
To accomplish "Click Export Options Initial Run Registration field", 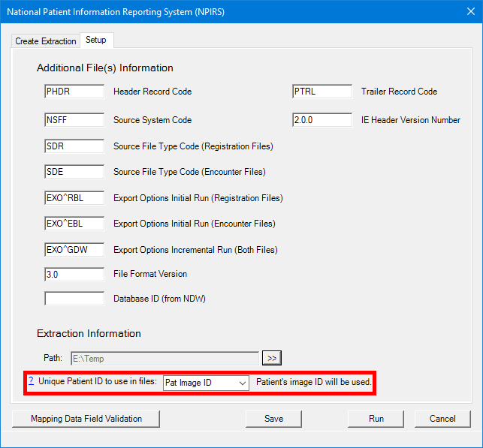I will pyautogui.click(x=74, y=198).
